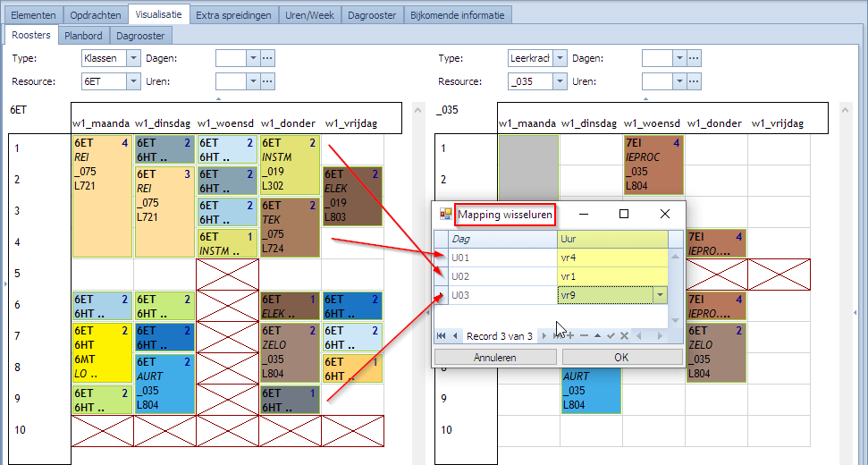Sort by Dag column header

[x=502, y=239]
